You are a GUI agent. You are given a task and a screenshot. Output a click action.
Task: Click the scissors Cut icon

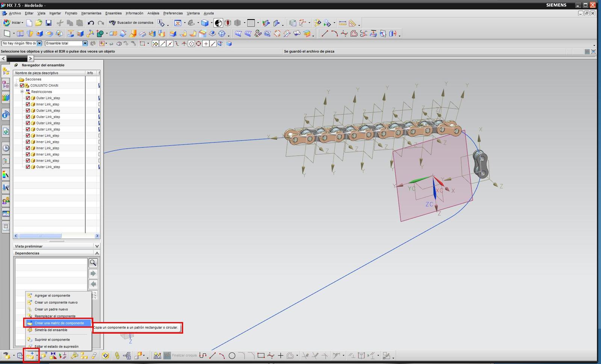60,23
